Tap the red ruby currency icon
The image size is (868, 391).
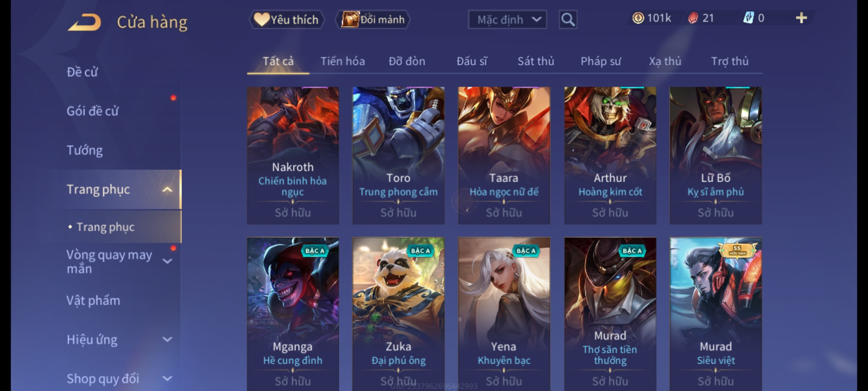click(x=693, y=18)
